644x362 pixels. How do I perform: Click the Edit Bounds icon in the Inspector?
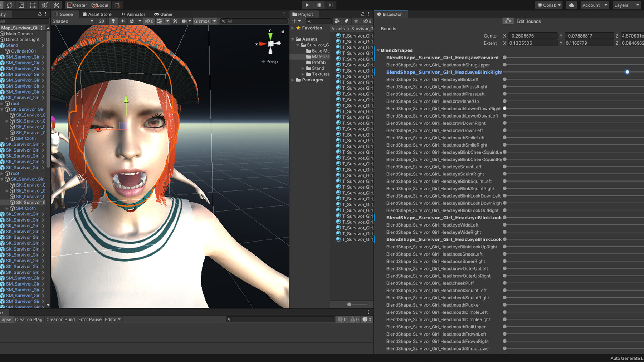(508, 21)
